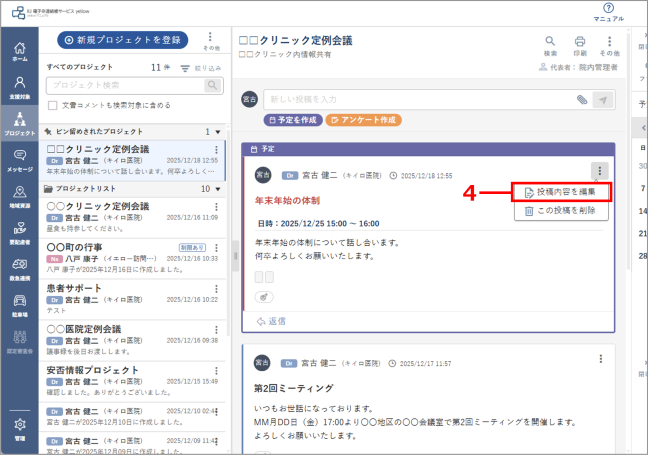Click the 検索 magnifier icon in header

(x=550, y=45)
